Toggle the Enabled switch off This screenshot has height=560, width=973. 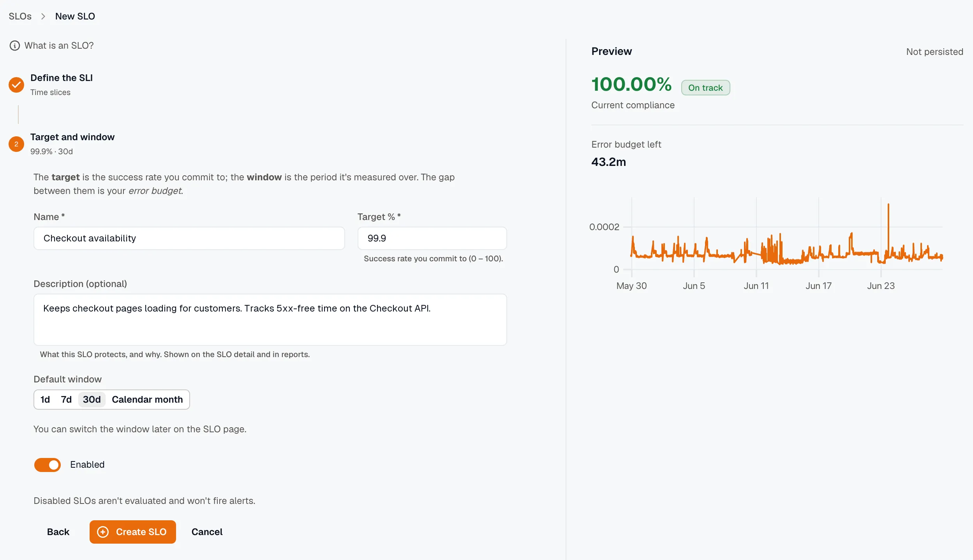coord(48,465)
